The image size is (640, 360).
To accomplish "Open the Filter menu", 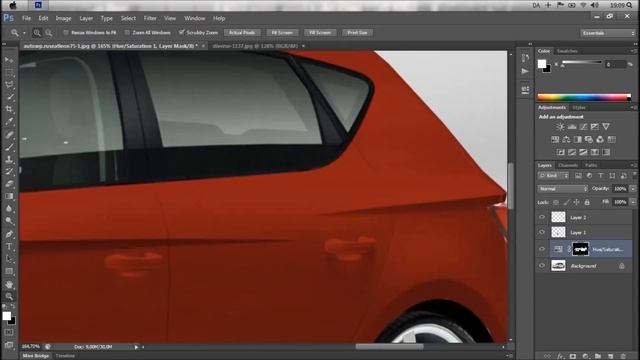I will pyautogui.click(x=150, y=18).
